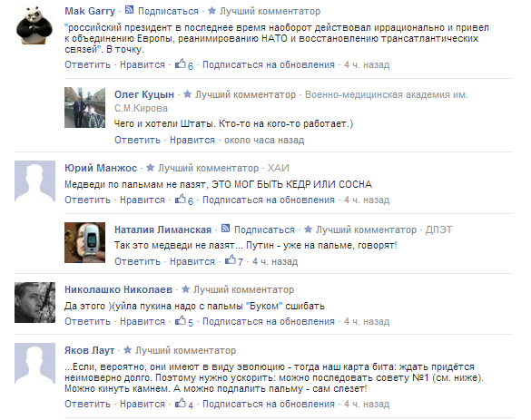Viewport: 531px width, 420px height.
Task: Open Юрий Манжос profile name link
Action: click(x=101, y=168)
